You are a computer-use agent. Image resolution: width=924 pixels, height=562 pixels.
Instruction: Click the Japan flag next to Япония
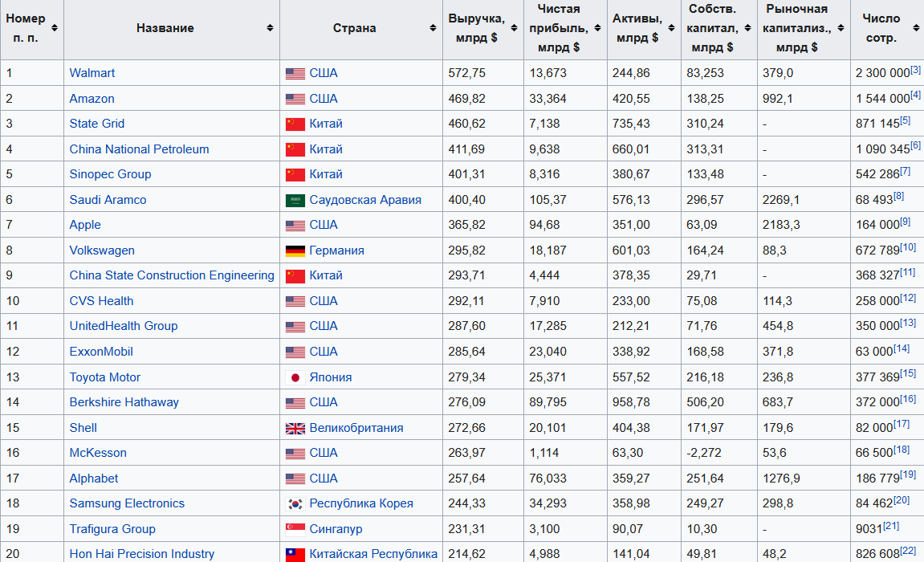pyautogui.click(x=295, y=377)
